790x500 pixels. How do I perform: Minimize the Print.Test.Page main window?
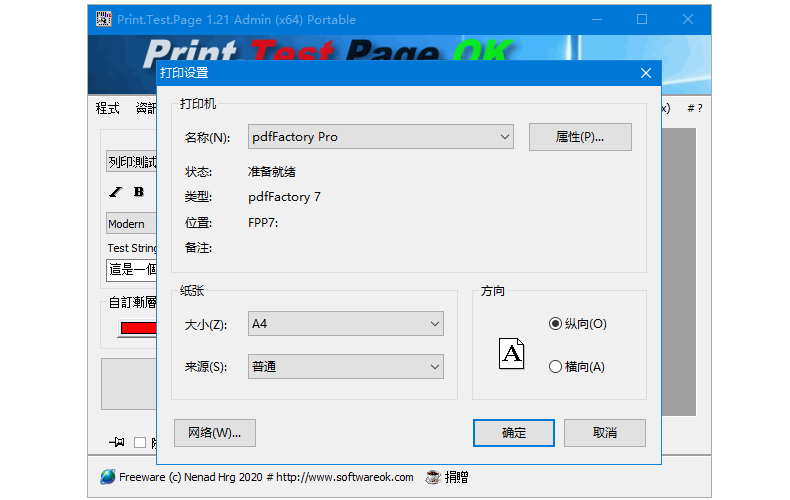pos(597,20)
